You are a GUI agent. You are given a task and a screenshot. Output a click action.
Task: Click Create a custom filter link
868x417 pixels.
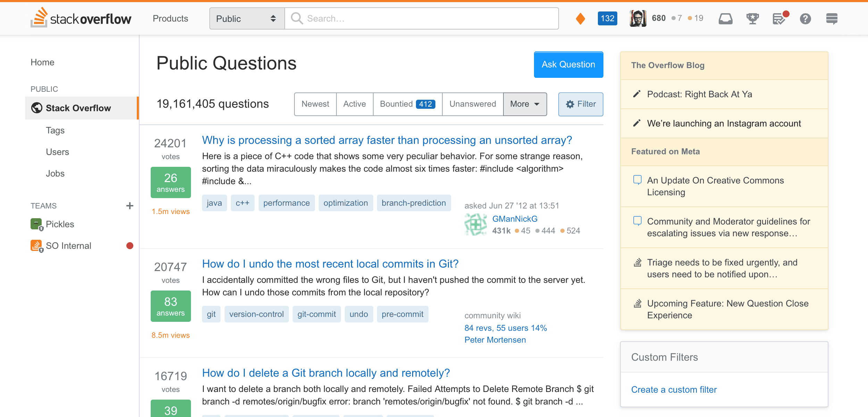coord(674,390)
